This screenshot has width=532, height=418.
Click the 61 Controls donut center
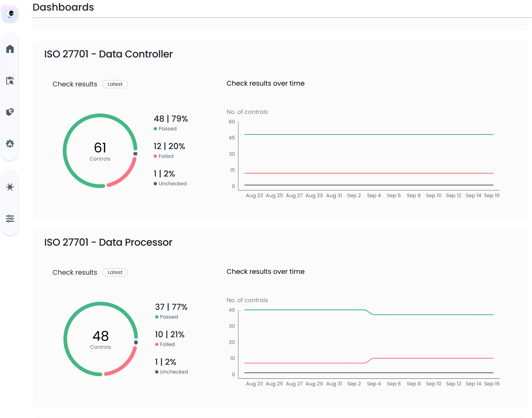[100, 151]
